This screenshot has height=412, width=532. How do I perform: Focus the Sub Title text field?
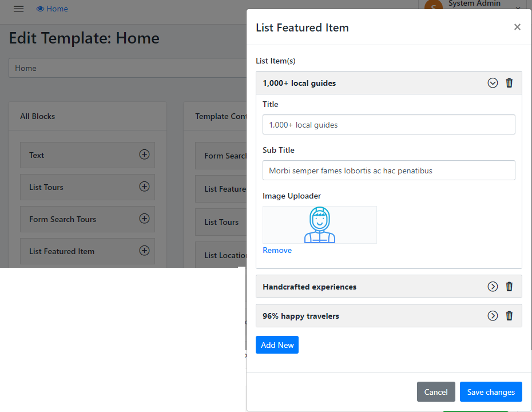coord(388,171)
